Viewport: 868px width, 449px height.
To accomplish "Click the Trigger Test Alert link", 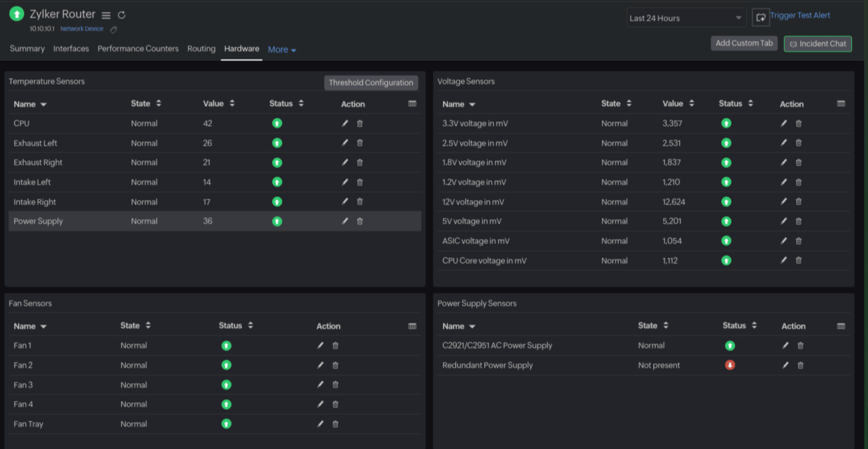I will click(x=800, y=15).
